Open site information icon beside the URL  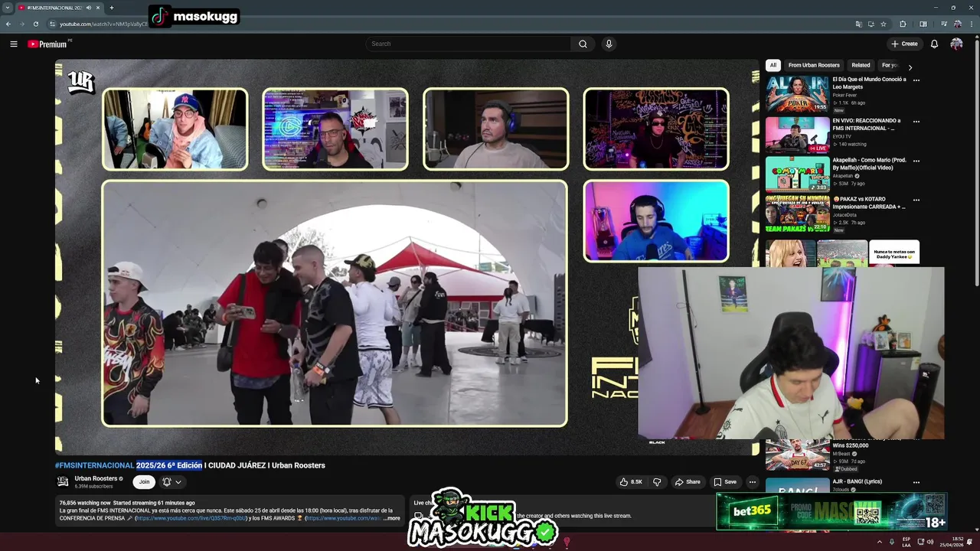(51, 24)
